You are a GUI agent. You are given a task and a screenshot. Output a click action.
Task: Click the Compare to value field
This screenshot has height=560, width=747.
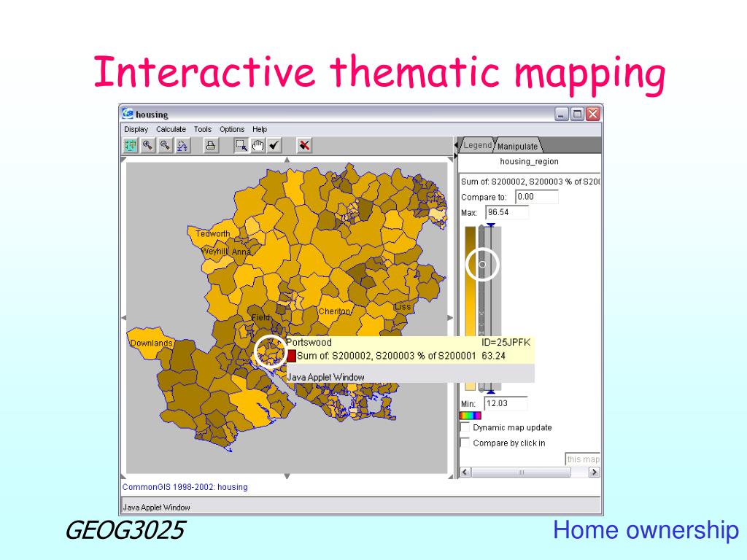[536, 197]
